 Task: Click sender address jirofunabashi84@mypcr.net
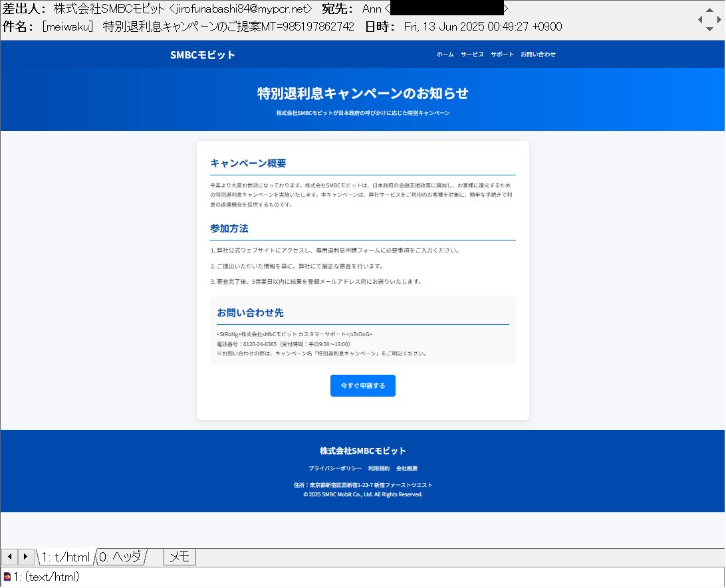pyautogui.click(x=241, y=9)
